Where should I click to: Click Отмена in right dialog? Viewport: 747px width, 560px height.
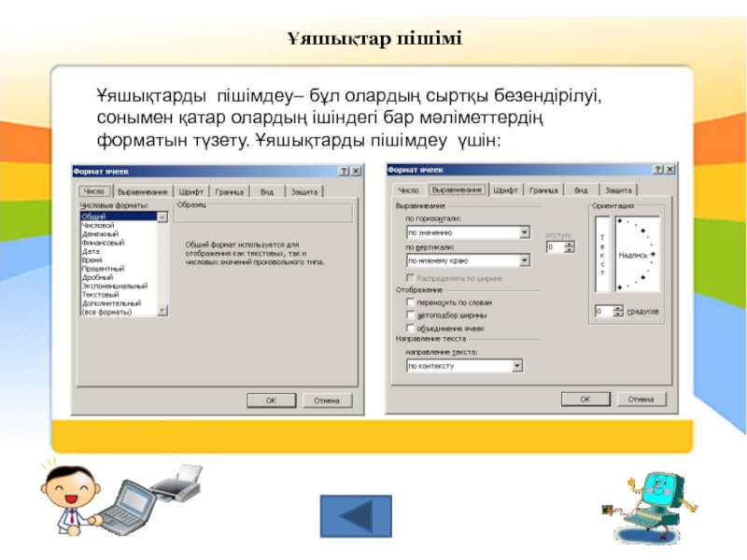click(641, 399)
